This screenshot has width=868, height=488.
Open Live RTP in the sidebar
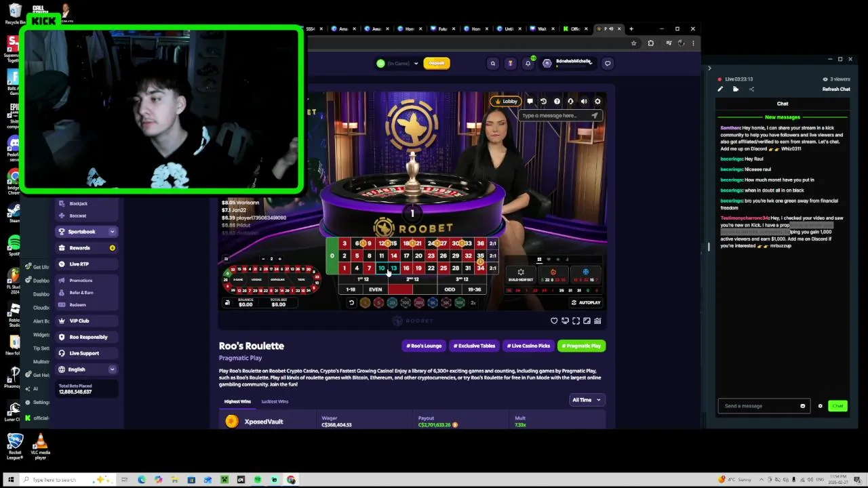point(87,264)
